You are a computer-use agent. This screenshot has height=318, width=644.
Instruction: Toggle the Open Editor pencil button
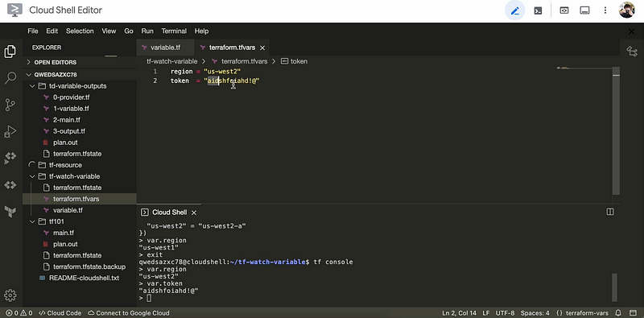point(514,10)
